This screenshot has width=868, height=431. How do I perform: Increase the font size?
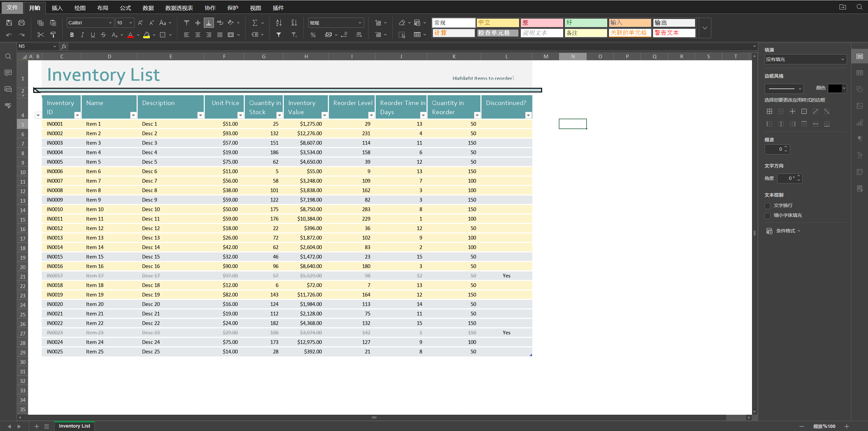point(140,23)
